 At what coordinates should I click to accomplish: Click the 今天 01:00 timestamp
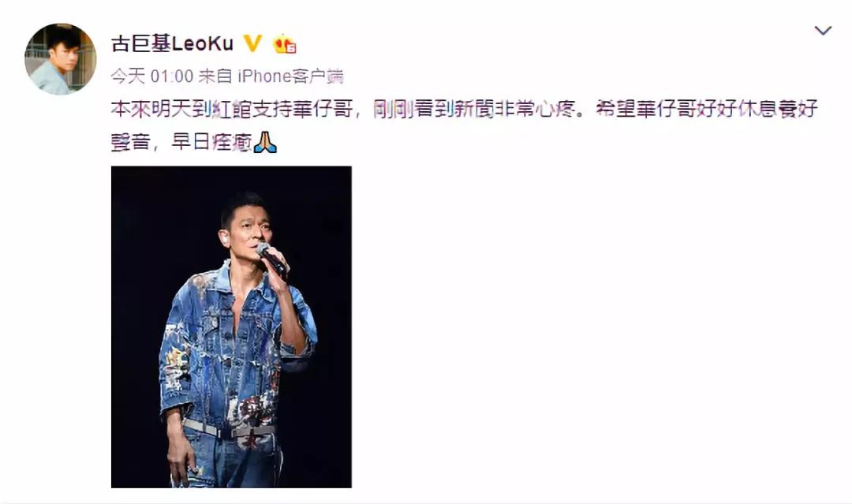coord(152,76)
